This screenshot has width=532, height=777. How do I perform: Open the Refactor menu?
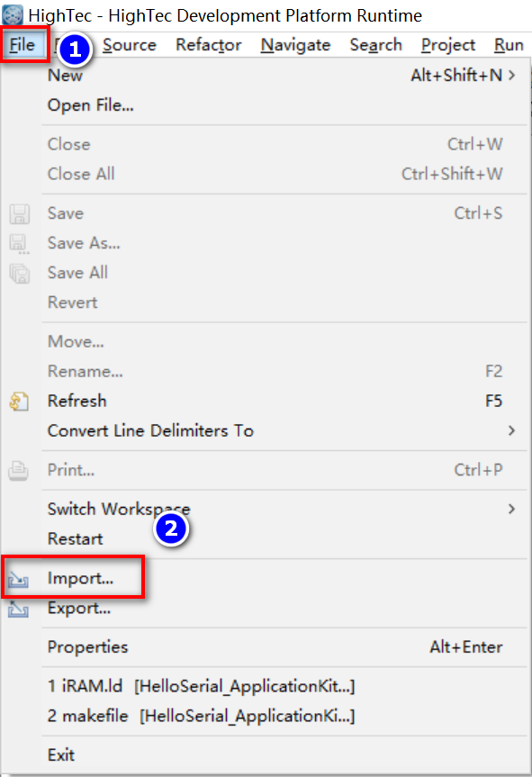[209, 45]
